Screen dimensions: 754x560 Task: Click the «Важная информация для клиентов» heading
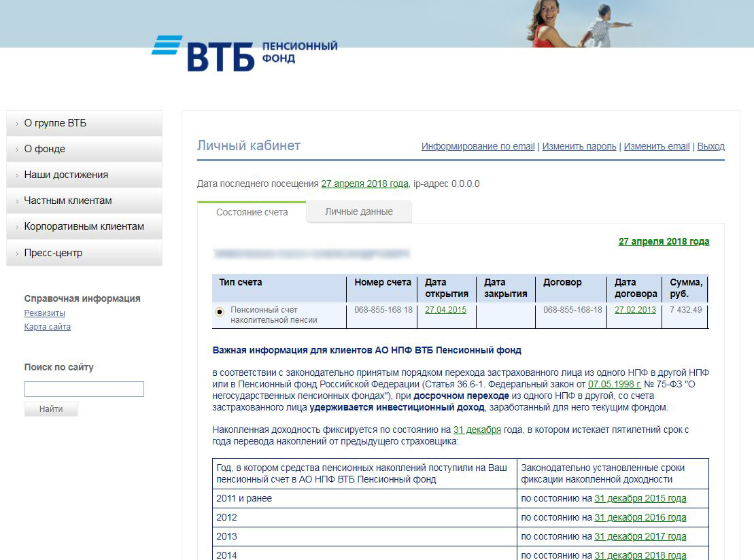click(367, 351)
